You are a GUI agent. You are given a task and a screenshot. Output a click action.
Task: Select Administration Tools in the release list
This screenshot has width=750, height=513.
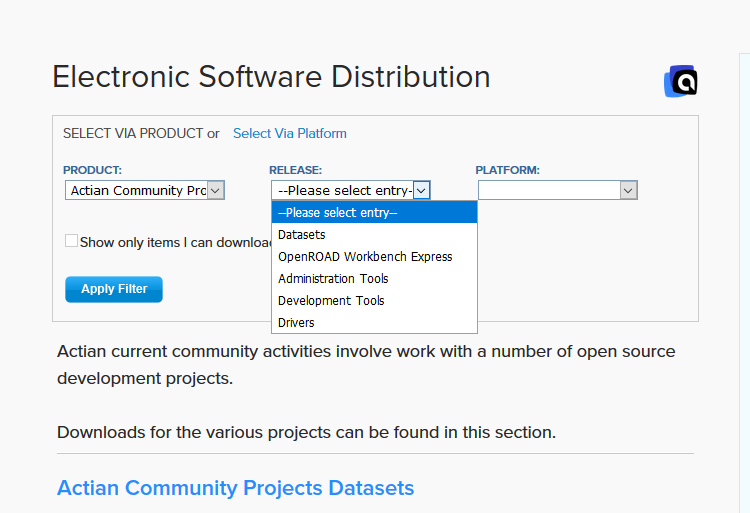pos(333,278)
